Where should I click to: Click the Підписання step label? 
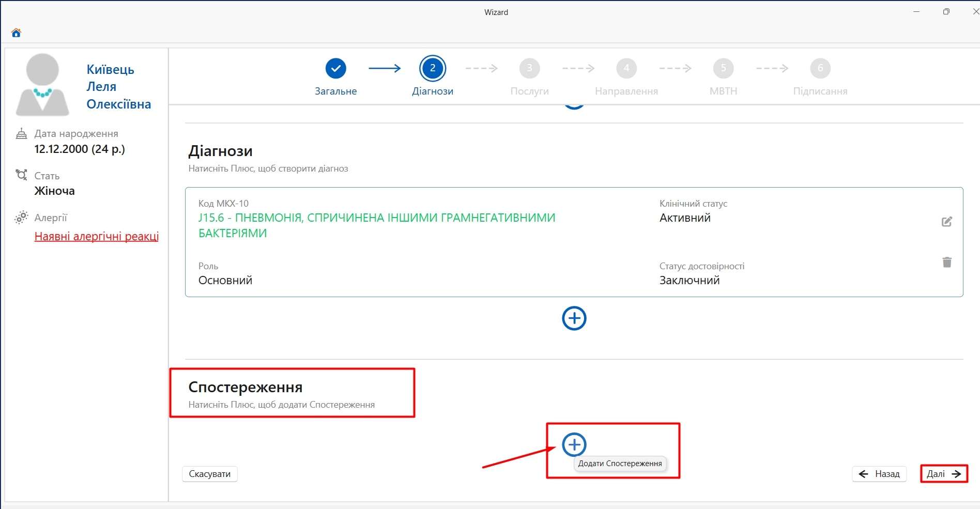pos(820,91)
